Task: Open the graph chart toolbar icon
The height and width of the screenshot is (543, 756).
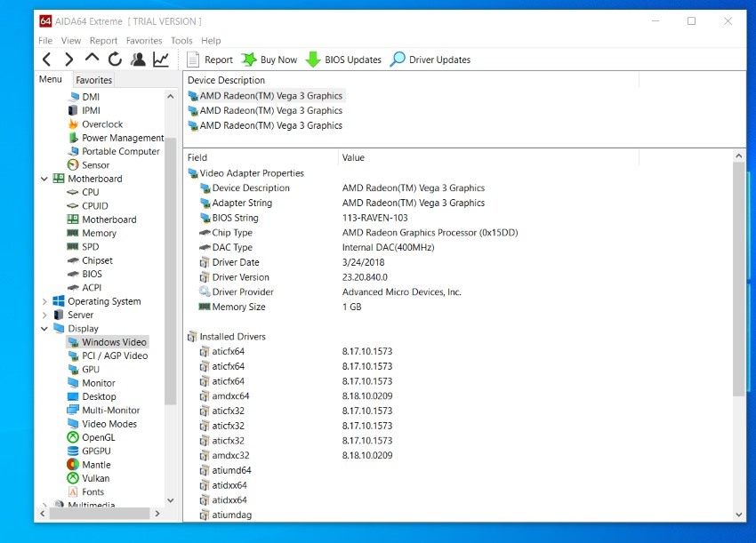Action: (161, 60)
